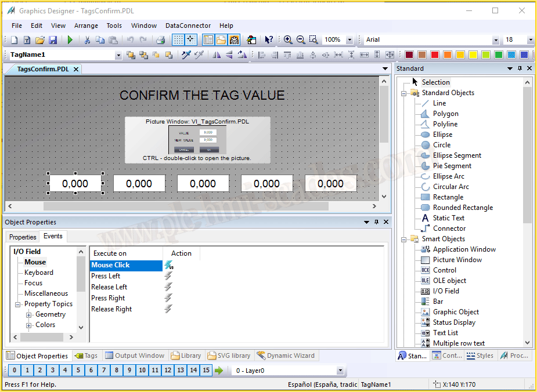
Task: Select Rounded Rectangle from Standard Objects
Action: point(463,208)
